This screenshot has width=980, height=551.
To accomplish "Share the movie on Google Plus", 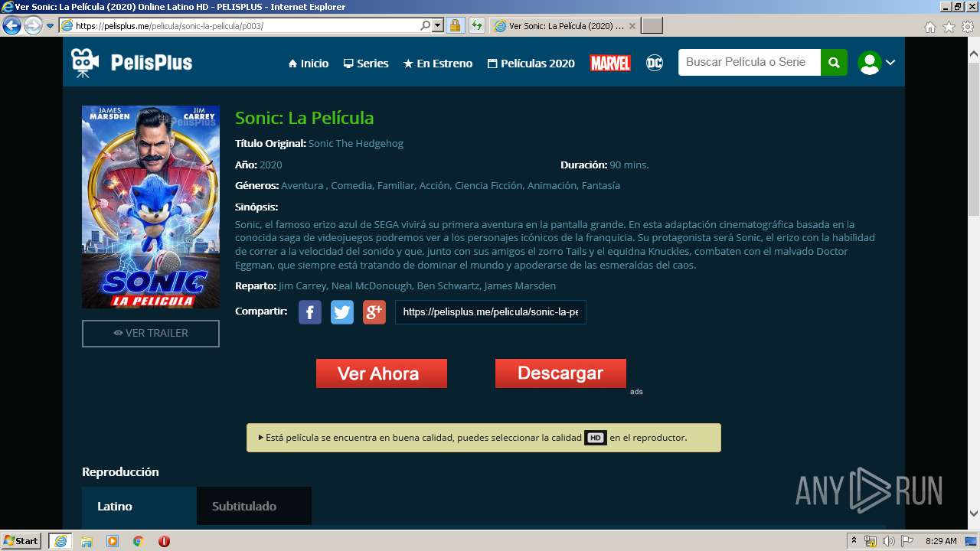I will click(374, 312).
